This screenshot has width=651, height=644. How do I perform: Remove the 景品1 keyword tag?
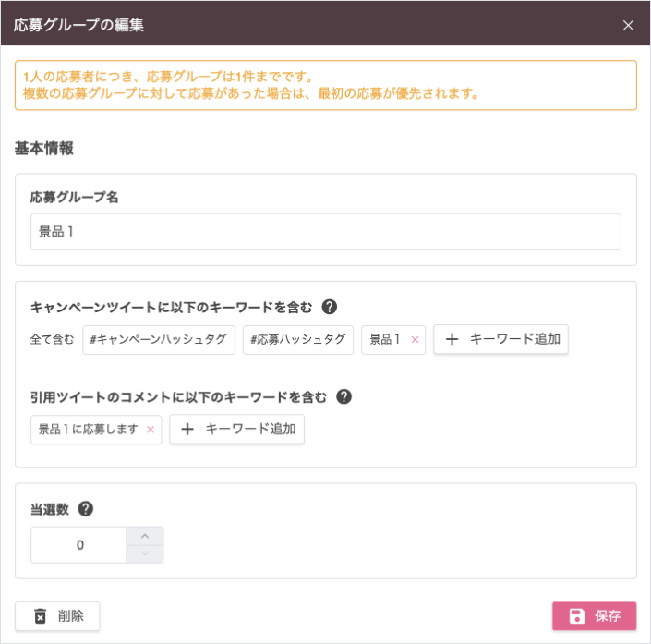[x=415, y=340]
